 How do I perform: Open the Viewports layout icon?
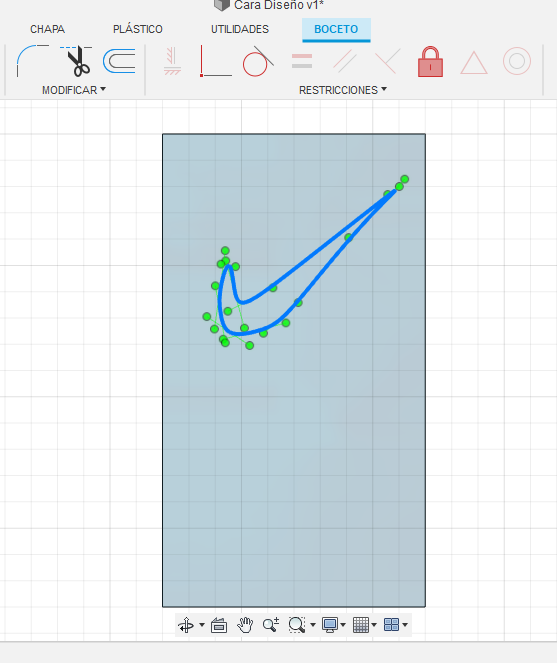coord(392,625)
